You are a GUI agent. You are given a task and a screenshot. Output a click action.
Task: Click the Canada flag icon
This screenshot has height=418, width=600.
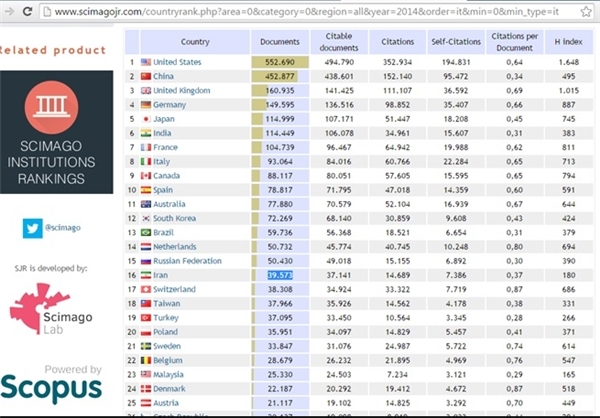tap(146, 176)
